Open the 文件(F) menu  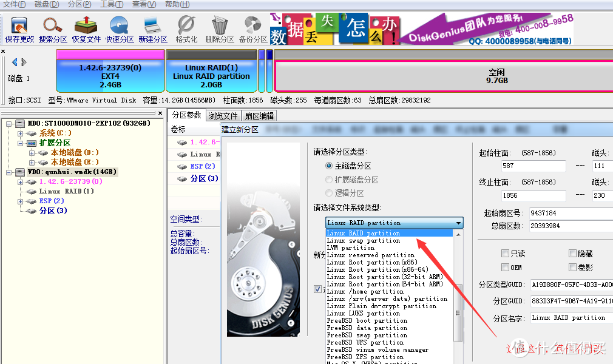click(15, 4)
